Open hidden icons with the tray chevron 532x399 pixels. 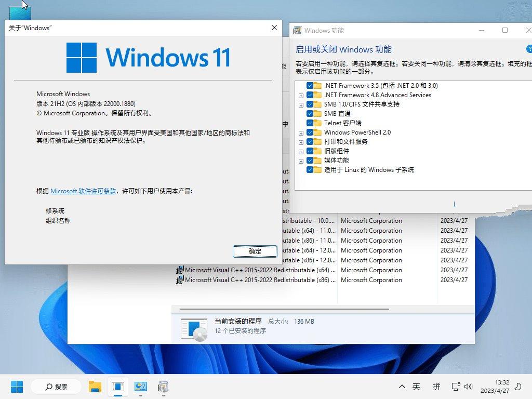pos(402,387)
